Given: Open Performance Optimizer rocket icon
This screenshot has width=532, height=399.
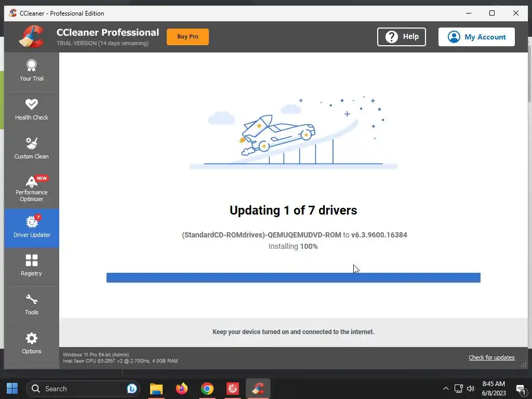Looking at the screenshot, I should [x=32, y=182].
